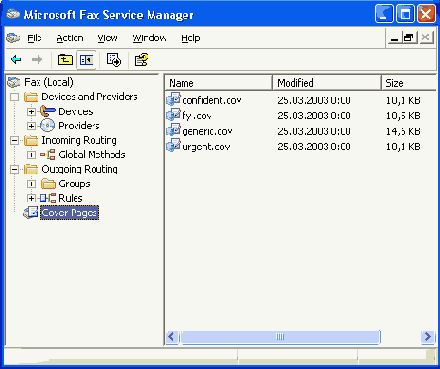
Task: Expand the Global Methods node
Action: point(31,155)
